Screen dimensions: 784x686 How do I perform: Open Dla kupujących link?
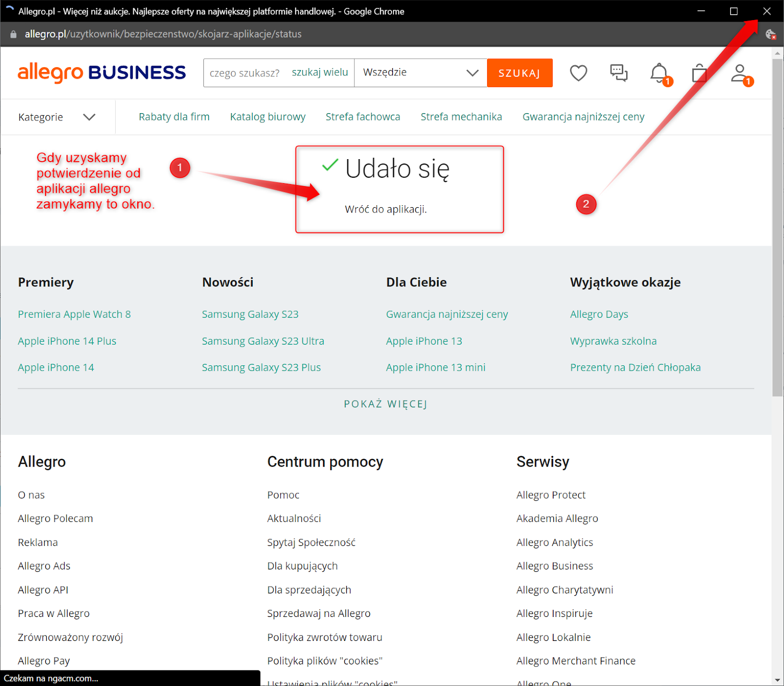(302, 566)
